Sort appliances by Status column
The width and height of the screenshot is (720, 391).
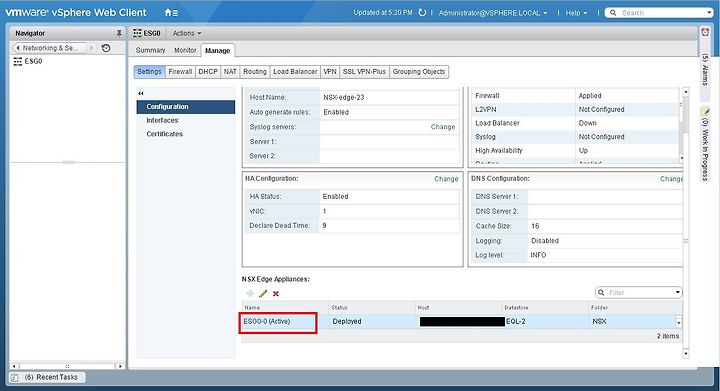372,307
